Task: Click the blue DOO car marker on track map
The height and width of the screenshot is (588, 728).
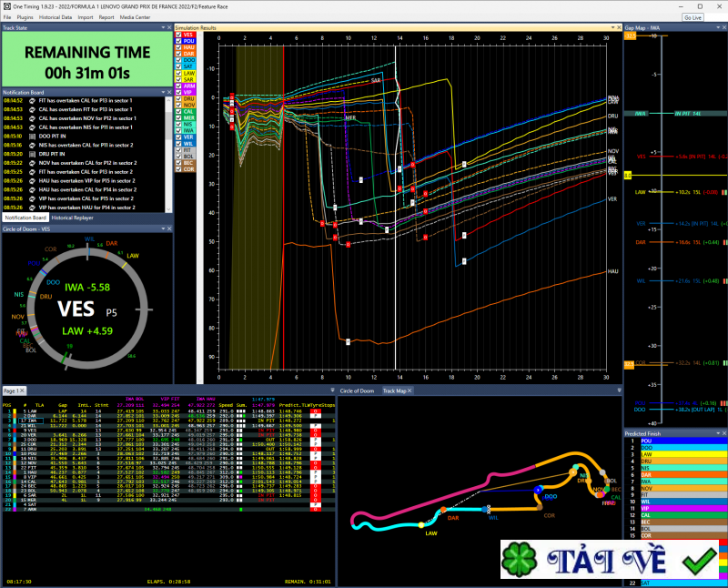Action: click(538, 490)
